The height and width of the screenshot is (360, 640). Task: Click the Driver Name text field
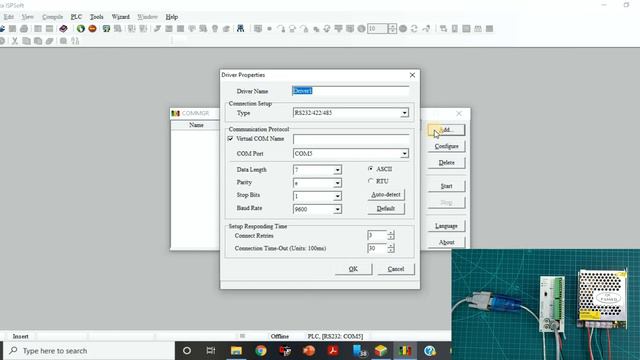[x=351, y=91]
